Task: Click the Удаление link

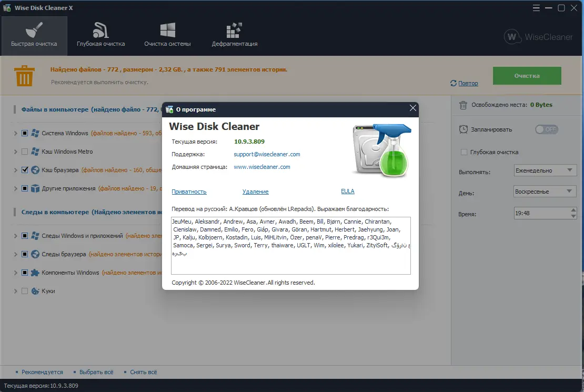Action: 256,192
